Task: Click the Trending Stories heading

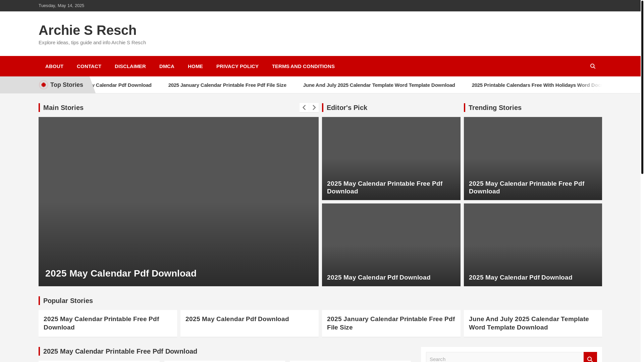Action: 495,108
